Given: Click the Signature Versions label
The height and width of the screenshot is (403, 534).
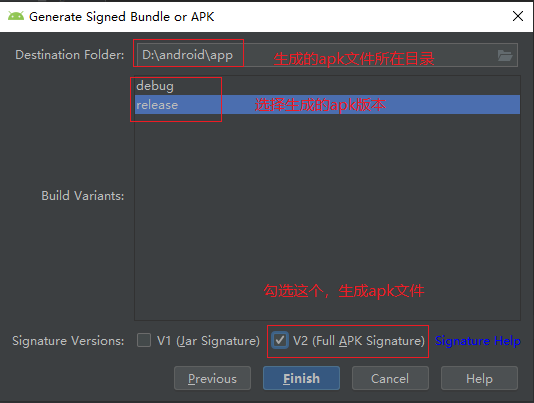Looking at the screenshot, I should click(68, 341).
